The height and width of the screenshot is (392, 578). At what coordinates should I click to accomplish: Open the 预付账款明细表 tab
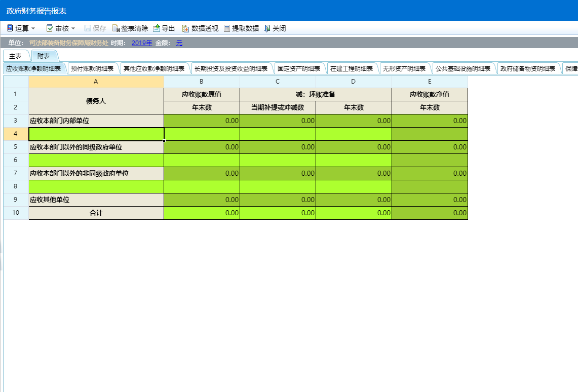(x=92, y=68)
